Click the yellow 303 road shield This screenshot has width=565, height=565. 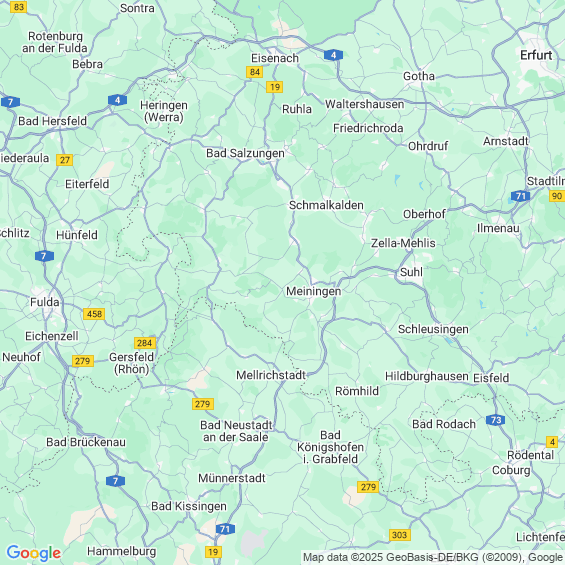[x=400, y=535]
